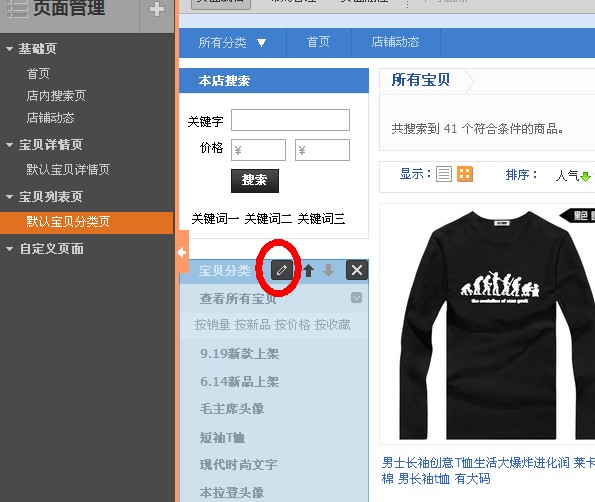Open the 短袖T恤 category

point(222,437)
